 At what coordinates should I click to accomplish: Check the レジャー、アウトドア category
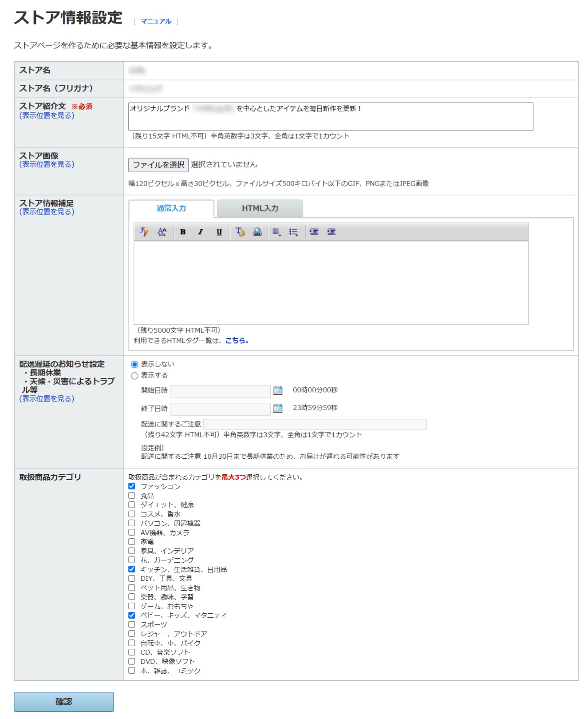[132, 634]
